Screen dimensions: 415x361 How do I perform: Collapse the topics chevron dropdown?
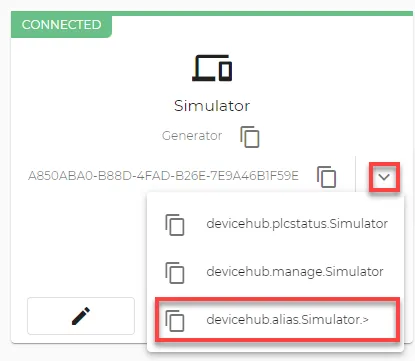coord(384,177)
